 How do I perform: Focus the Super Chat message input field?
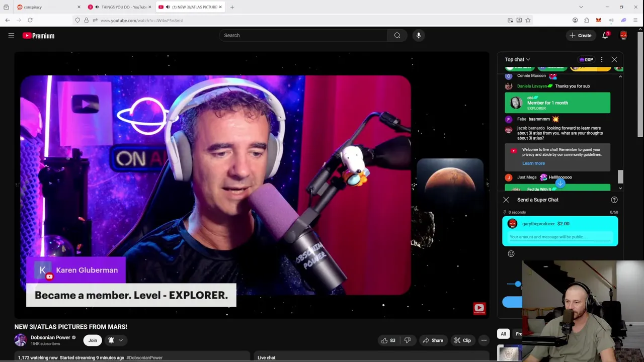tap(560, 237)
